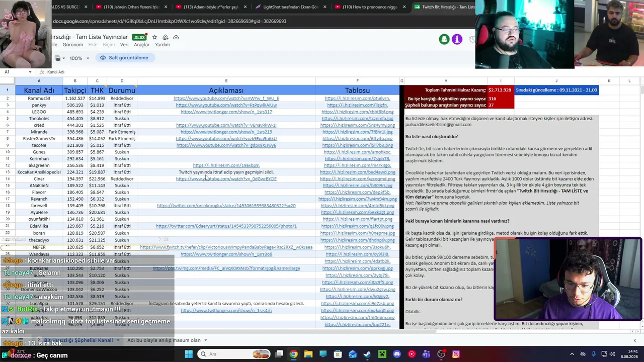Select row 13 header
The width and height of the screenshot is (644, 362).
8,172
